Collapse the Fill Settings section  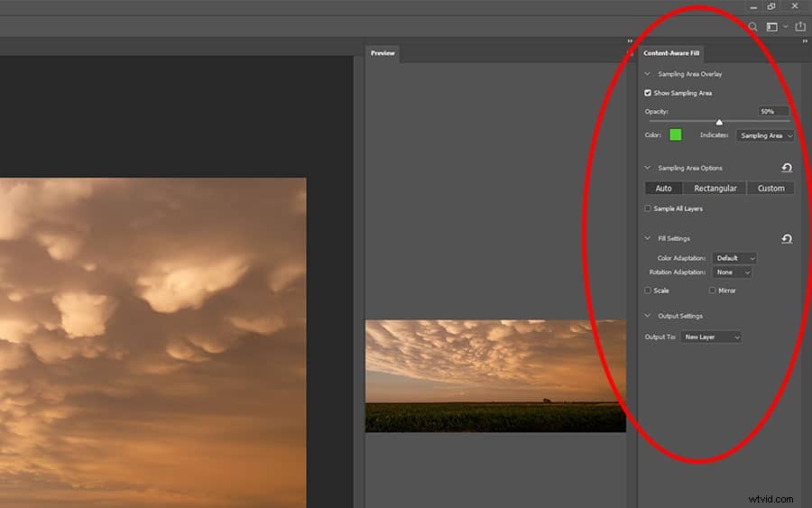(x=647, y=238)
